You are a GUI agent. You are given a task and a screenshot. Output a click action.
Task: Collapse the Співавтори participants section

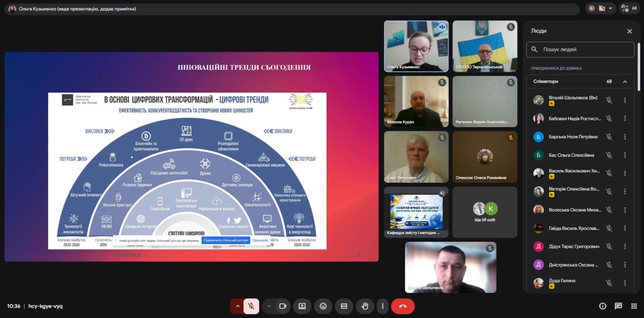tap(625, 81)
